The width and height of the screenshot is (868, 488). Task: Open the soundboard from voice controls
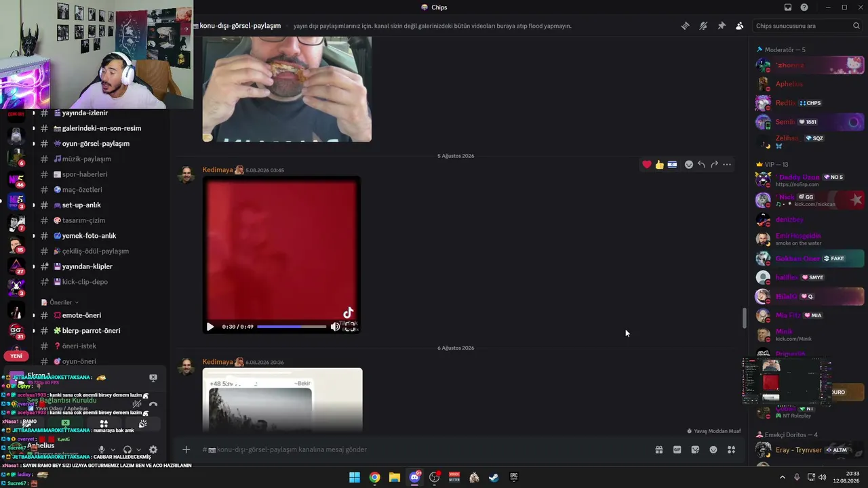(x=142, y=424)
